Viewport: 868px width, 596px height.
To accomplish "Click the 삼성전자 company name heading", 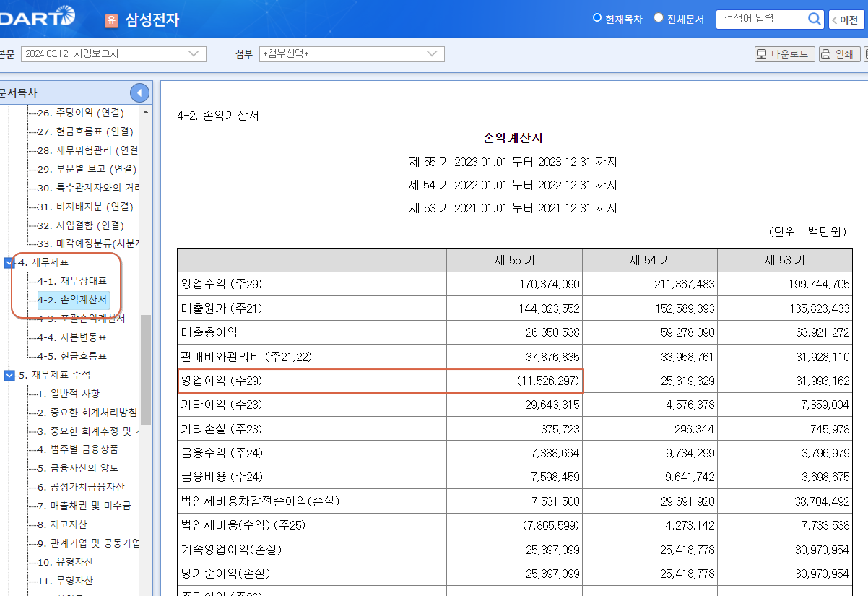I will pos(152,20).
